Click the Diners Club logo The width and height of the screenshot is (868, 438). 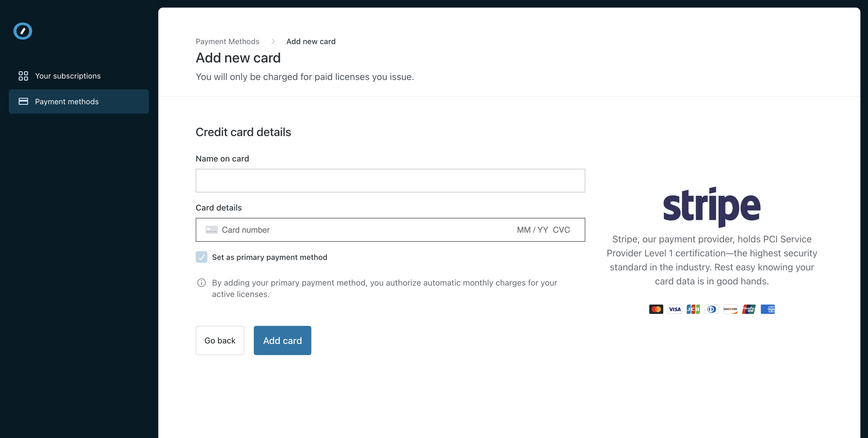pyautogui.click(x=712, y=309)
